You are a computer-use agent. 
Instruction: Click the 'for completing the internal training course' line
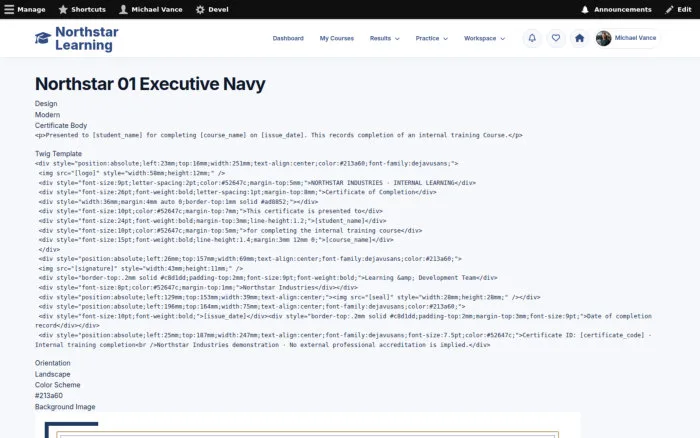click(230, 230)
